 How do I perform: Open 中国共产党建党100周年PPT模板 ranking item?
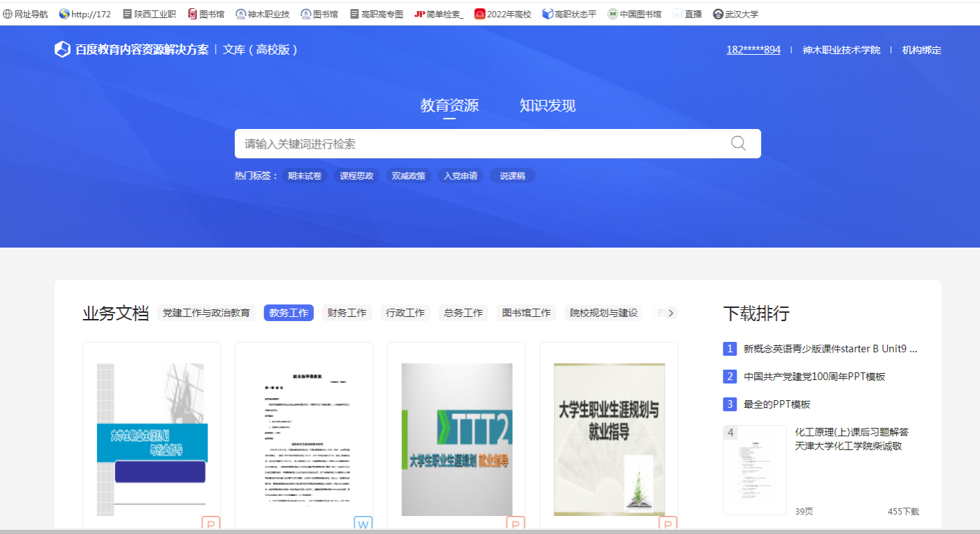click(814, 377)
